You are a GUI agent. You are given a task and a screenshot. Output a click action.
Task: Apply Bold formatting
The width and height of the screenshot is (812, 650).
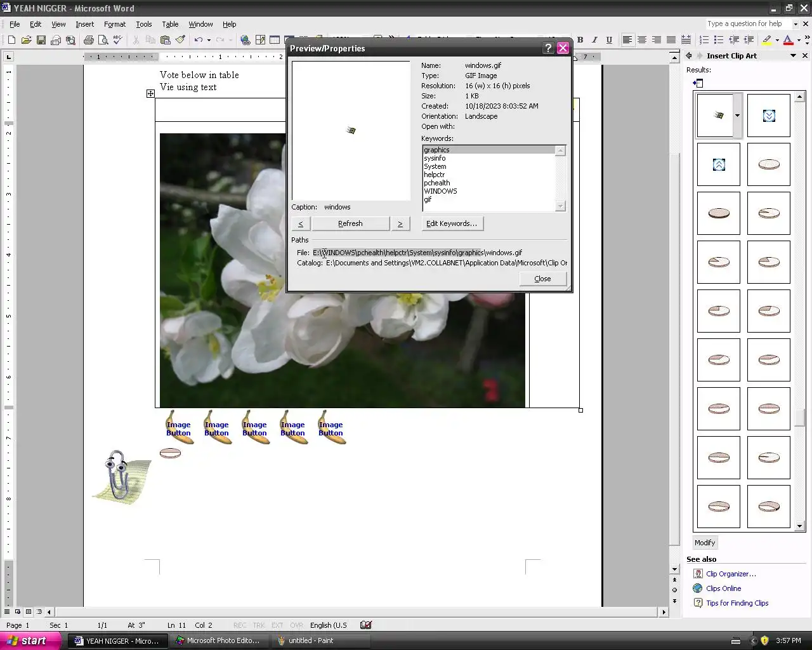coord(580,40)
